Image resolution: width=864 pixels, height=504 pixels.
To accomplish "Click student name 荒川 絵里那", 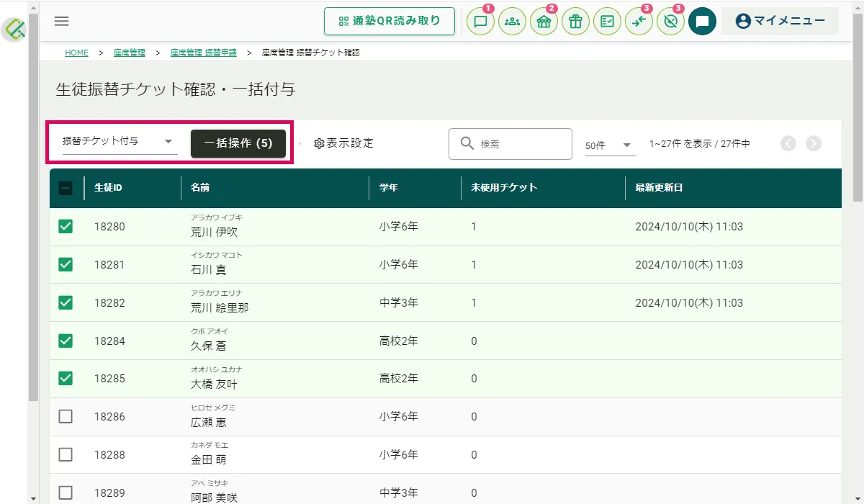I will (220, 308).
